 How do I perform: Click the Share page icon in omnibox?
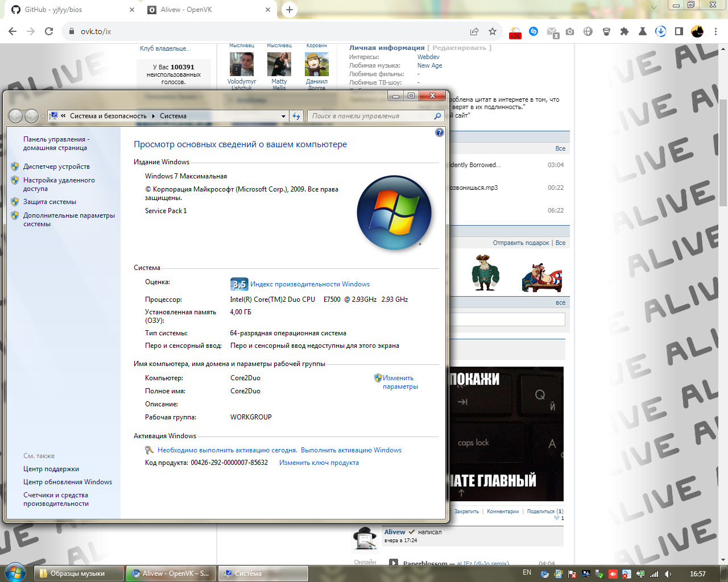474,31
